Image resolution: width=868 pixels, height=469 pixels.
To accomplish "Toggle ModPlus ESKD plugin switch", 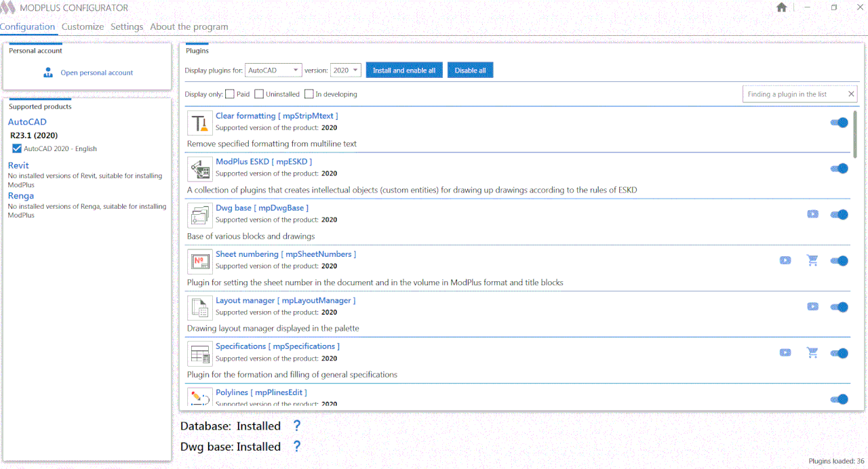I will (840, 168).
